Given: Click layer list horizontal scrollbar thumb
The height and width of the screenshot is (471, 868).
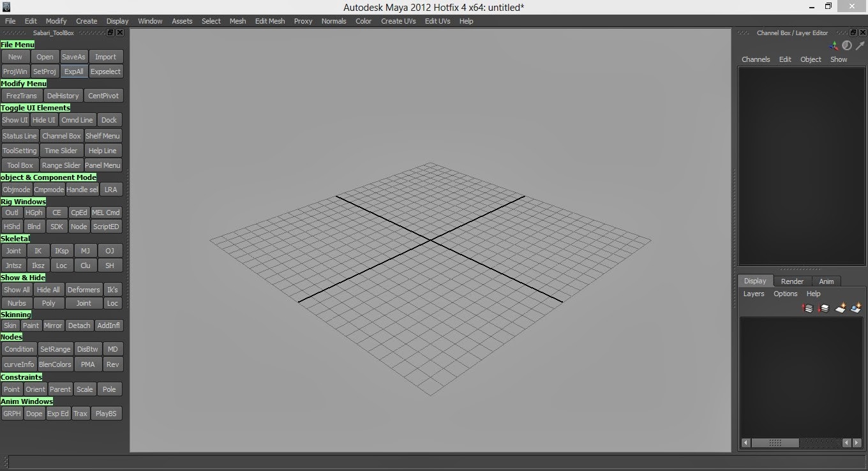Looking at the screenshot, I should pos(775,442).
